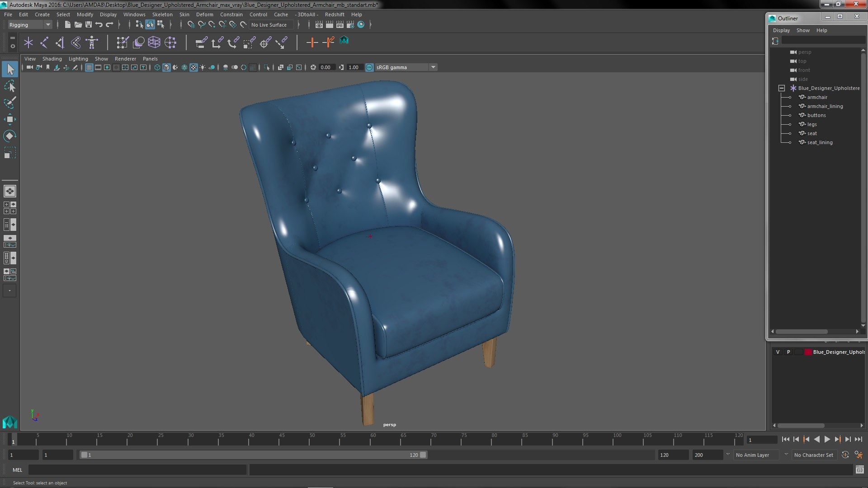Choose the Paint Selection tool
Viewport: 868px width, 488px height.
[10, 103]
